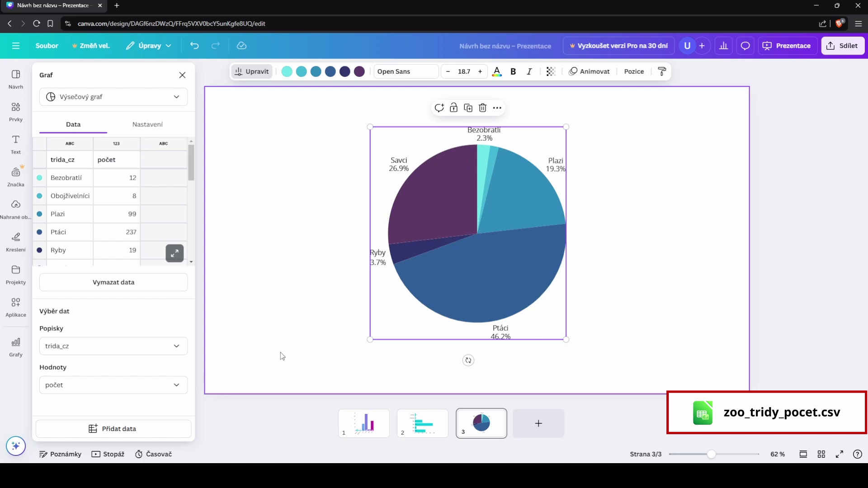Open the analytics bar chart icon

tap(724, 46)
